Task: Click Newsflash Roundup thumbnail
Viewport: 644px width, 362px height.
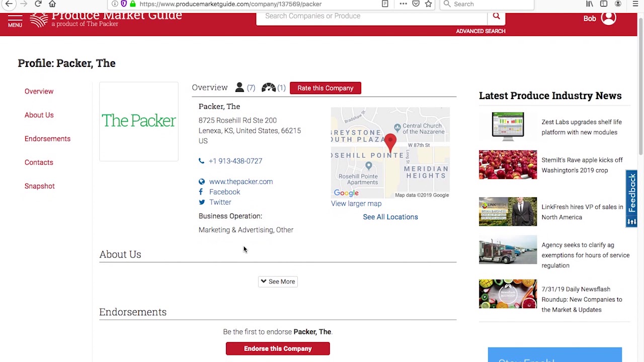Action: [x=508, y=294]
